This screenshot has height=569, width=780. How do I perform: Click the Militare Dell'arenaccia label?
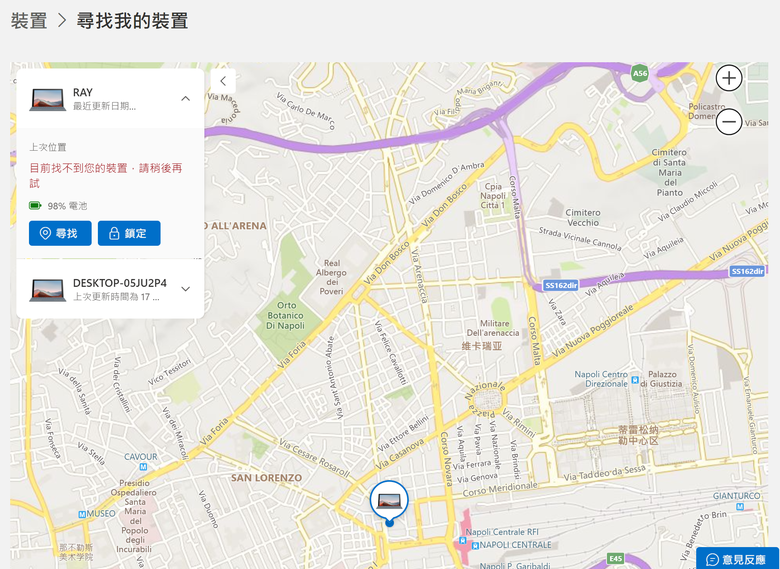(x=492, y=328)
